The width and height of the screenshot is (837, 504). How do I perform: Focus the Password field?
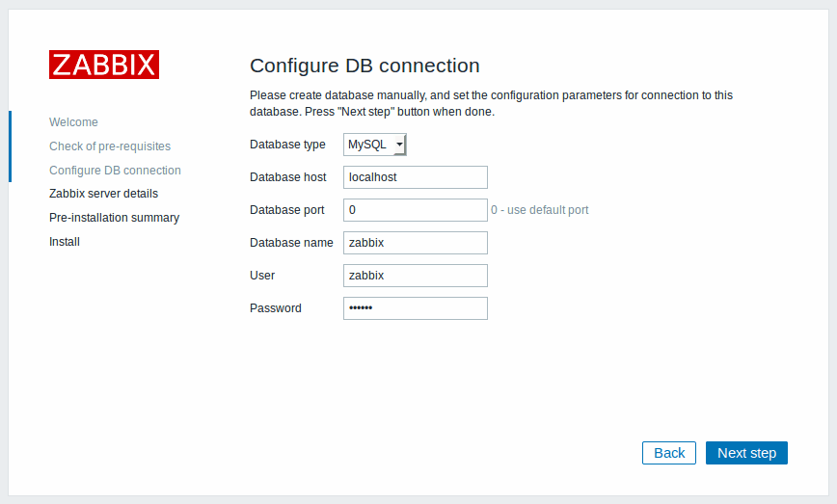coord(415,308)
